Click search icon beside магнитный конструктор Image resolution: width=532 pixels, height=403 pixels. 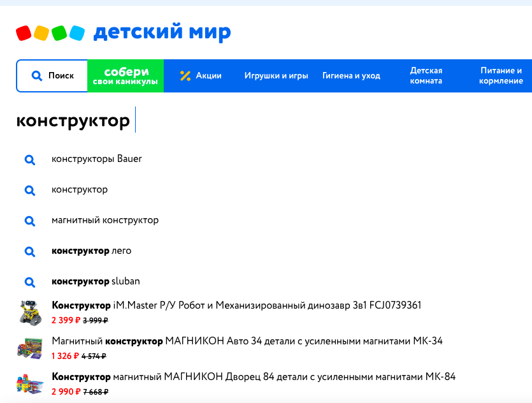30,221
